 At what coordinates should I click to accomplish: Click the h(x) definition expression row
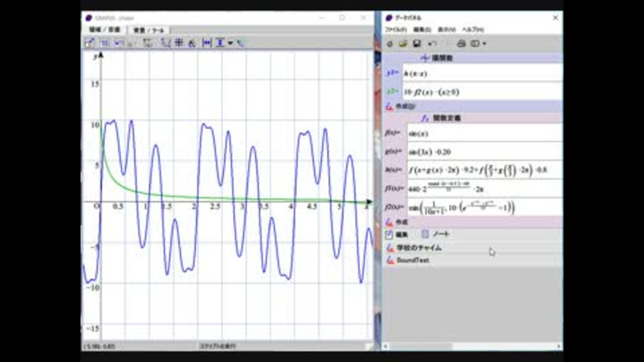[x=484, y=170]
